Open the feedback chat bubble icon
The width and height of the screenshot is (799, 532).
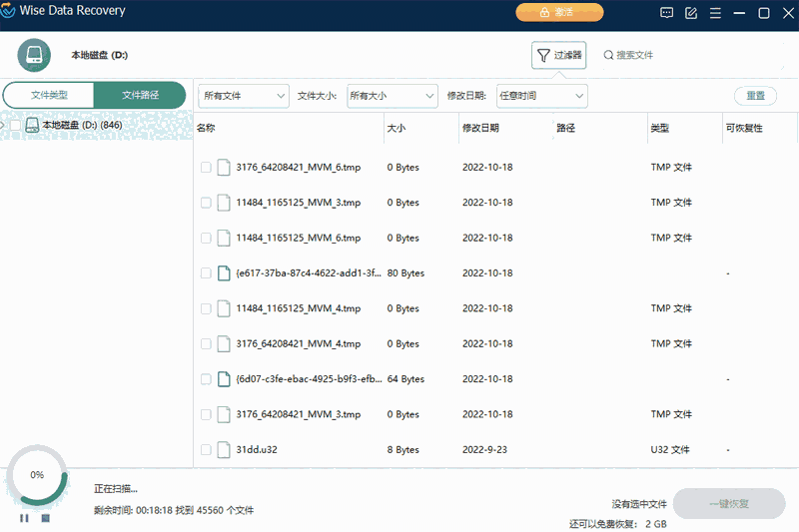pyautogui.click(x=667, y=13)
